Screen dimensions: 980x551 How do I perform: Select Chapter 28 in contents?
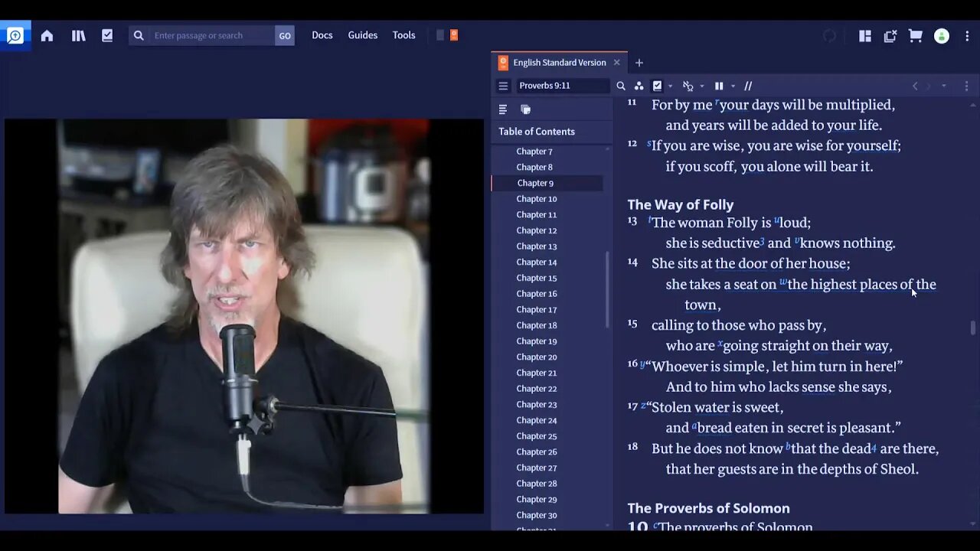(537, 484)
